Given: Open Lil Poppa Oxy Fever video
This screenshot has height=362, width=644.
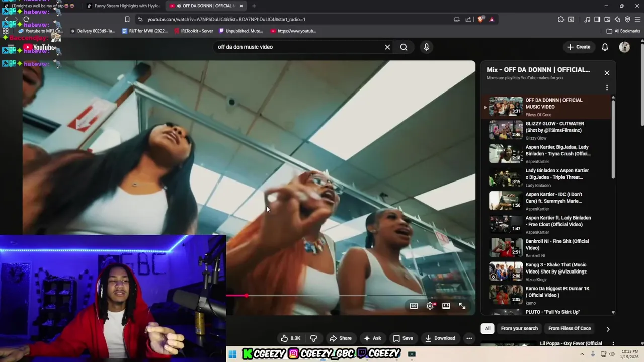Looking at the screenshot, I should (571, 344).
